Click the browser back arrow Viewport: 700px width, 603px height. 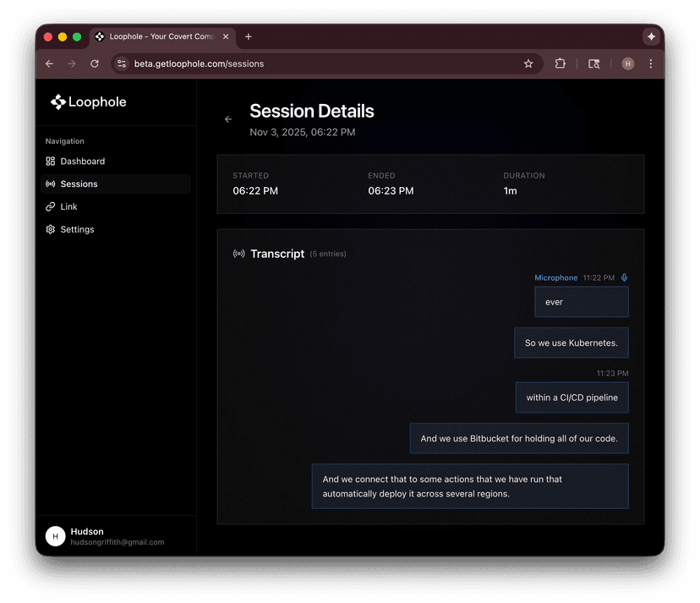click(49, 63)
